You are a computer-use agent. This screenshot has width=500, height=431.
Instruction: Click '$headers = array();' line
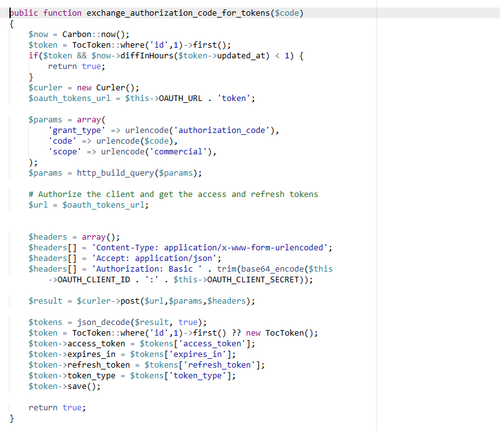(x=74, y=237)
